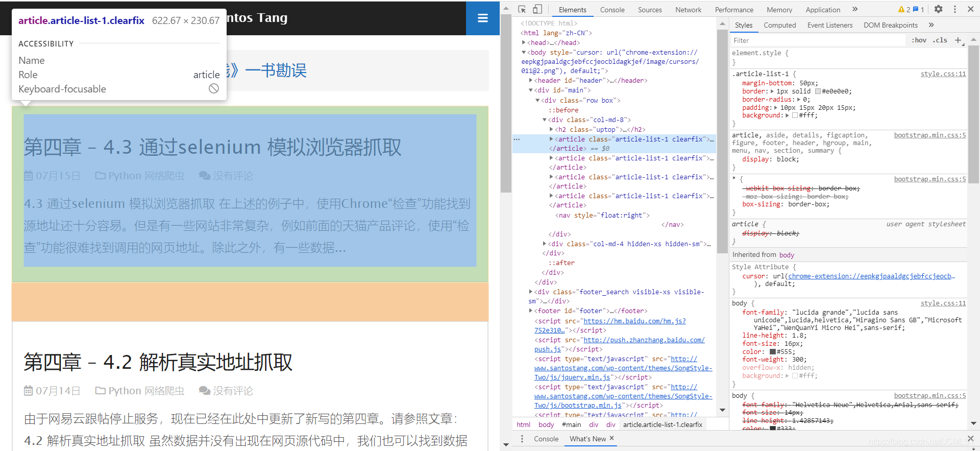The width and height of the screenshot is (980, 451).
Task: Select #main in DOM breadcrumb
Action: point(571,424)
